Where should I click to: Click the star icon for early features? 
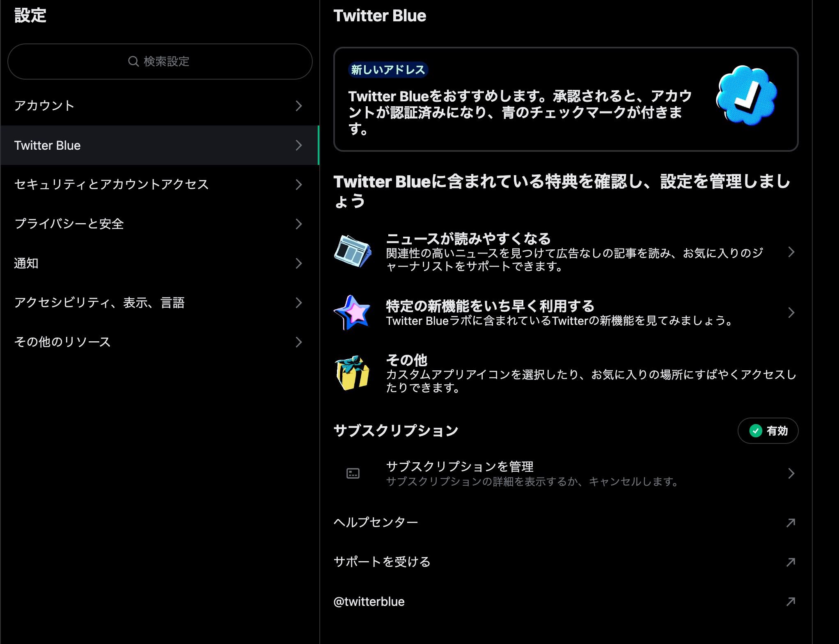[352, 313]
